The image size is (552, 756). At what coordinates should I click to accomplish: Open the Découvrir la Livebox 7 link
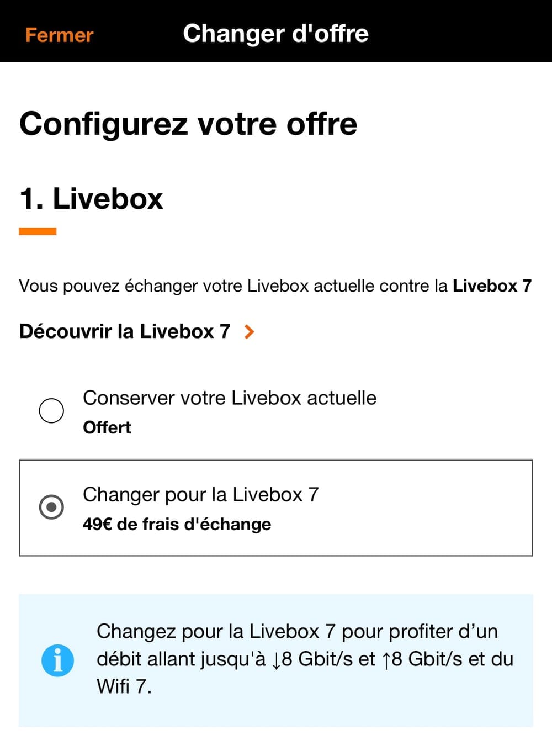pos(125,331)
